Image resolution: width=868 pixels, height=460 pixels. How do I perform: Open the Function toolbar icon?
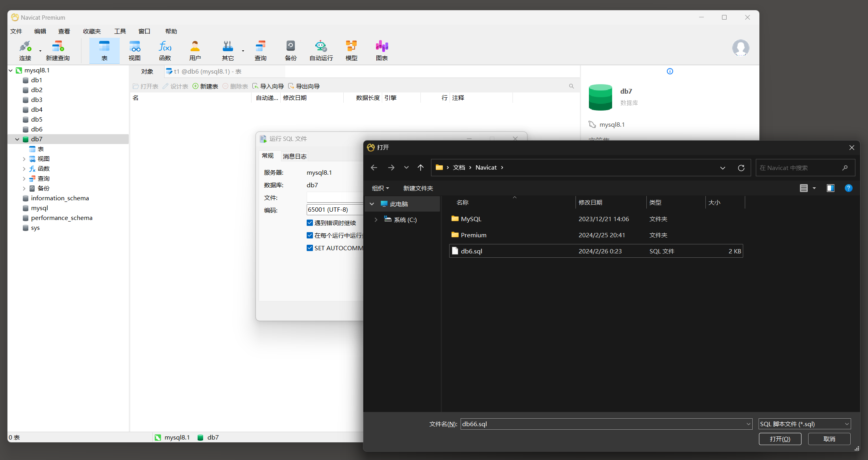(165, 50)
